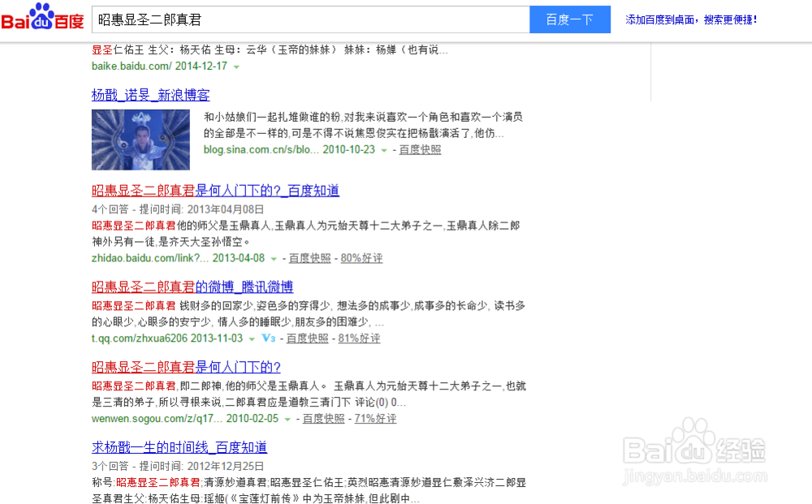Expand dropdown arrow after zhidao.baidu.com 2013-04-08
Viewport: 812px width, 504px height.
pos(274,259)
